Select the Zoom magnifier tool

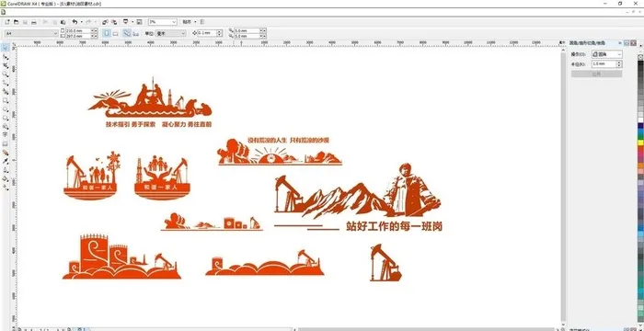point(6,74)
